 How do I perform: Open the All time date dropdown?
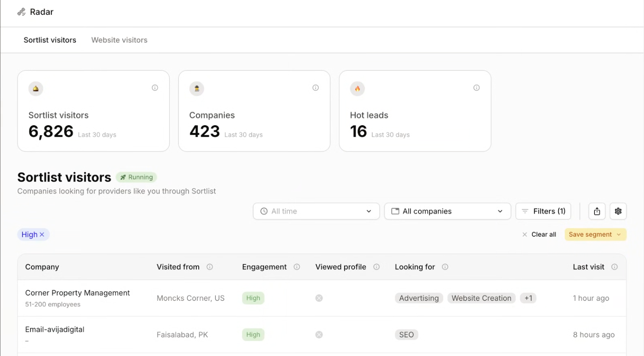pyautogui.click(x=316, y=211)
